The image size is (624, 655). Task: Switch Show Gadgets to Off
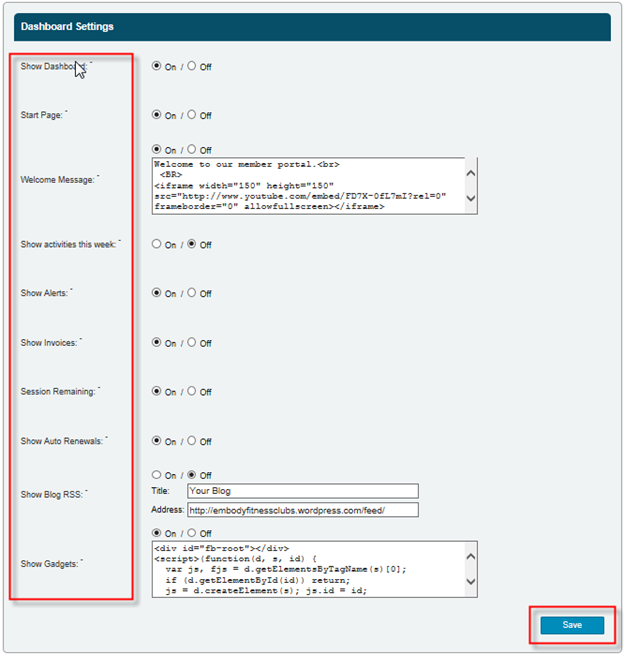(192, 533)
